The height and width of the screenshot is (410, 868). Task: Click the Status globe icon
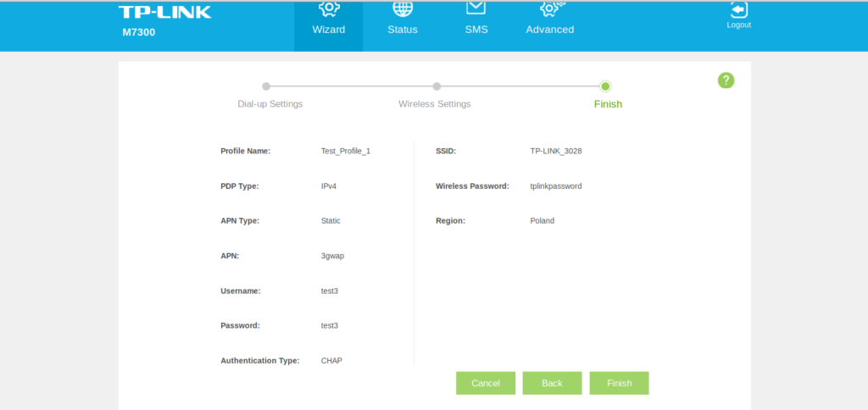403,8
